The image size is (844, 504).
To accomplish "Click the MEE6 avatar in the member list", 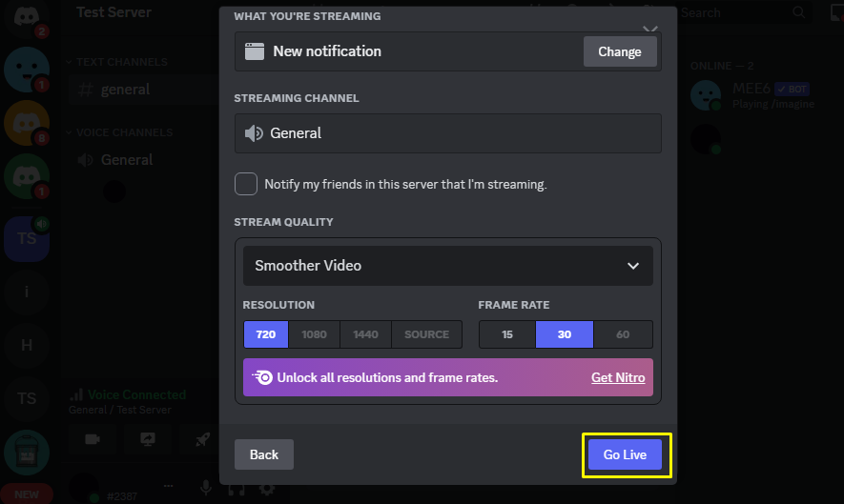I will 705,95.
